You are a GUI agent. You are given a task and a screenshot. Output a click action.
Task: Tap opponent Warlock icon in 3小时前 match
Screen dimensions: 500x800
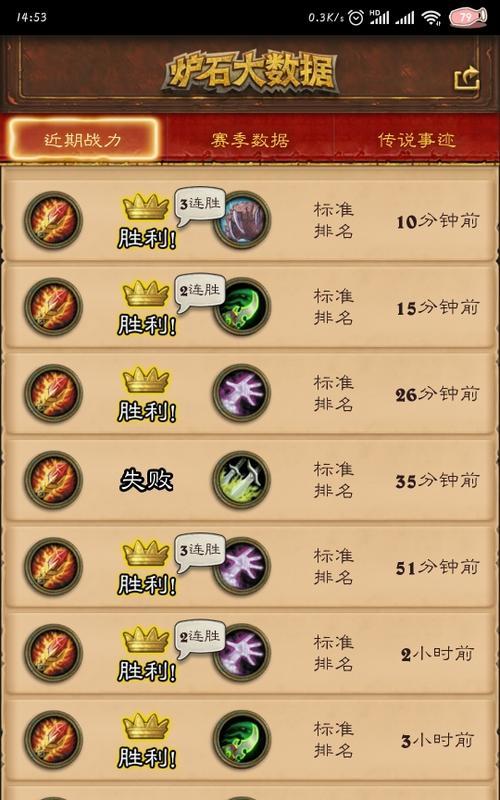pyautogui.click(x=242, y=739)
